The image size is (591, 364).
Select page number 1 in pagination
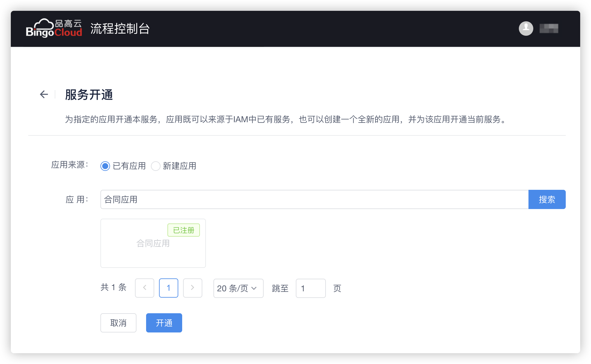click(x=169, y=288)
